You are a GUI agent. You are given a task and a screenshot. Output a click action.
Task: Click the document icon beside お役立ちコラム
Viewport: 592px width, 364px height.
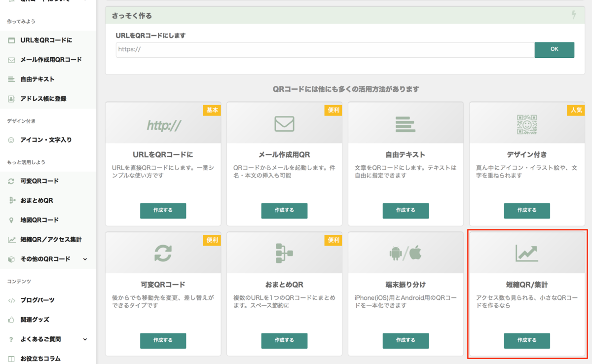[11, 359]
